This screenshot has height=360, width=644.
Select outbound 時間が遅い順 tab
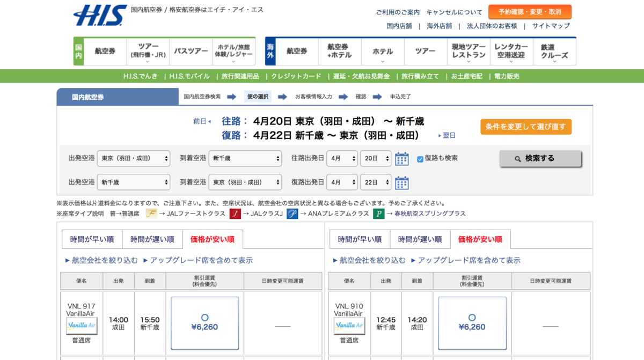[x=152, y=239]
